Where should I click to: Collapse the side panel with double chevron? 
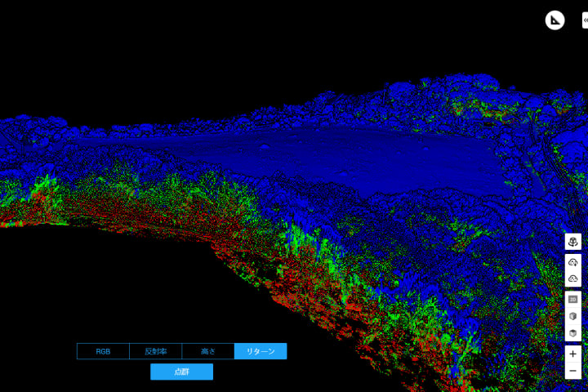pos(584,20)
